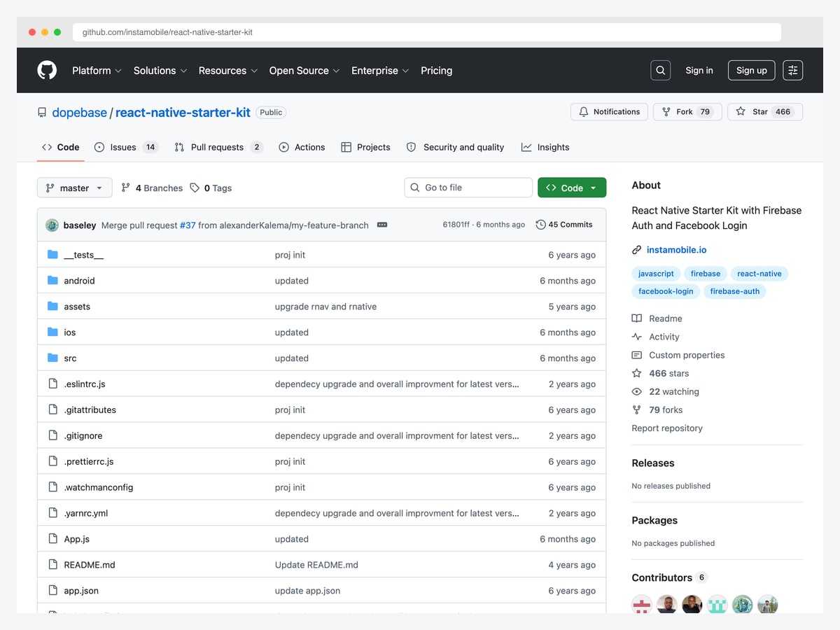Open the 0 Tags link

211,188
